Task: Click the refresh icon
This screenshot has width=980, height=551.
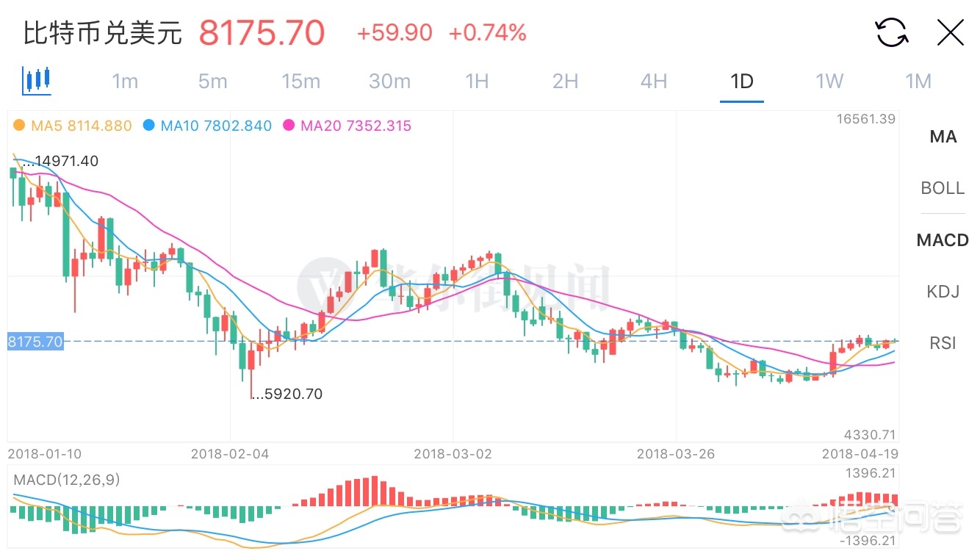Action: 891,33
